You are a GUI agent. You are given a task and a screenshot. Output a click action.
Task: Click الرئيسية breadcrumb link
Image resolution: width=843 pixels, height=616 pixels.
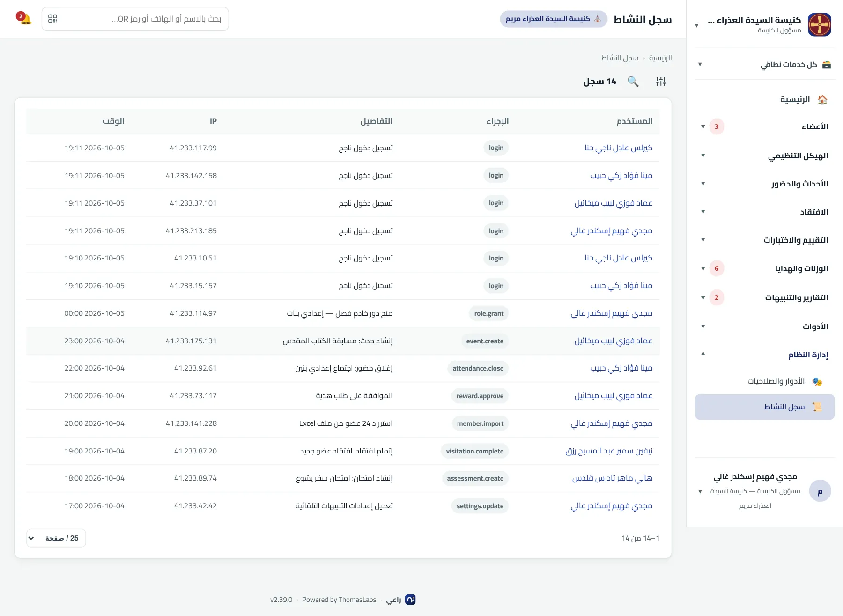(x=660, y=58)
